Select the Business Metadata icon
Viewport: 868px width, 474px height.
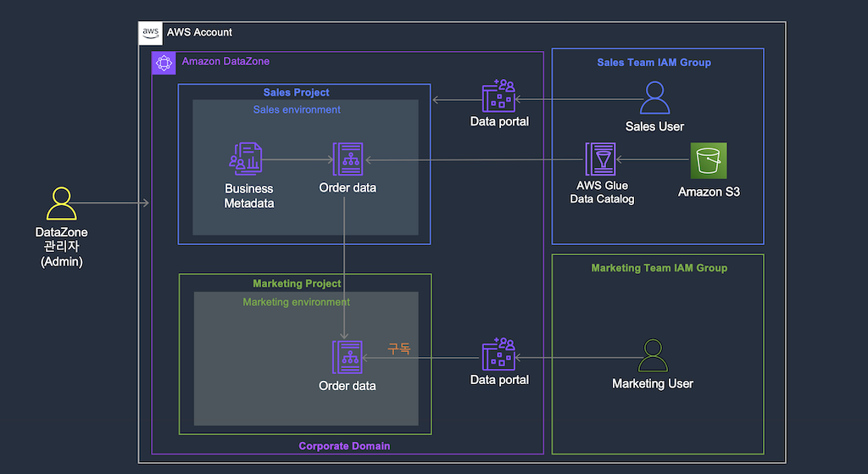pos(246,159)
